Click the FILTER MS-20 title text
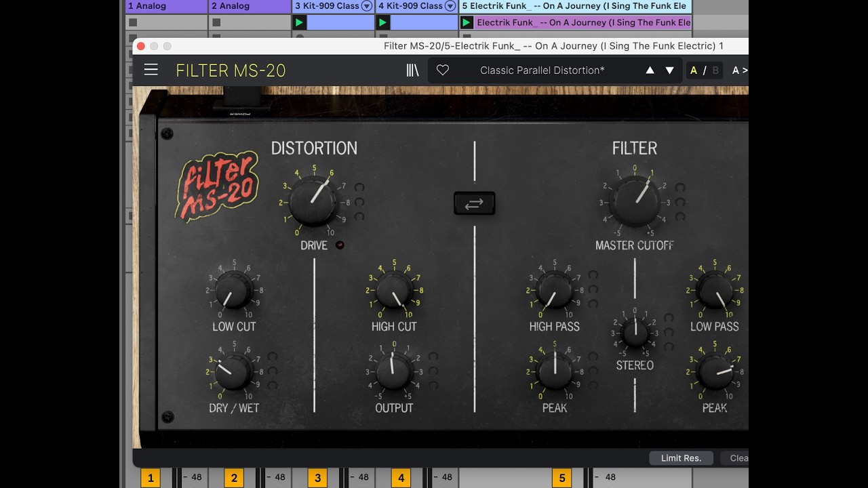The image size is (868, 488). 231,70
